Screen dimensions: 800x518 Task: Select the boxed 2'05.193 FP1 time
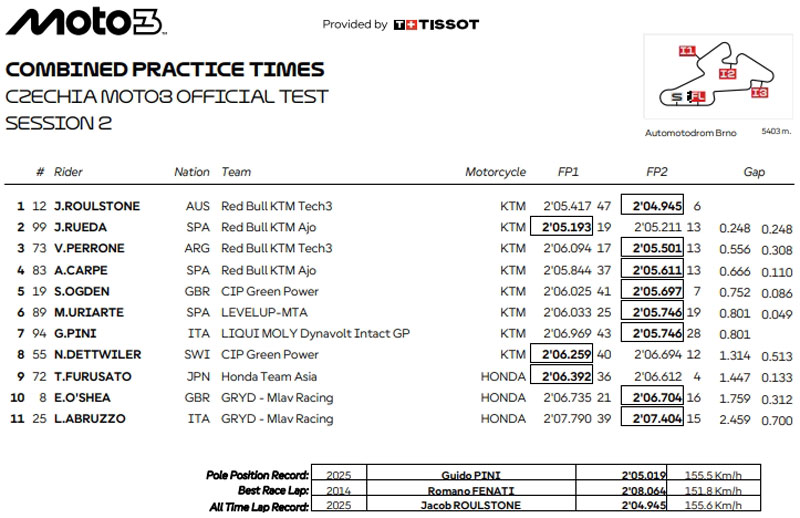(565, 227)
